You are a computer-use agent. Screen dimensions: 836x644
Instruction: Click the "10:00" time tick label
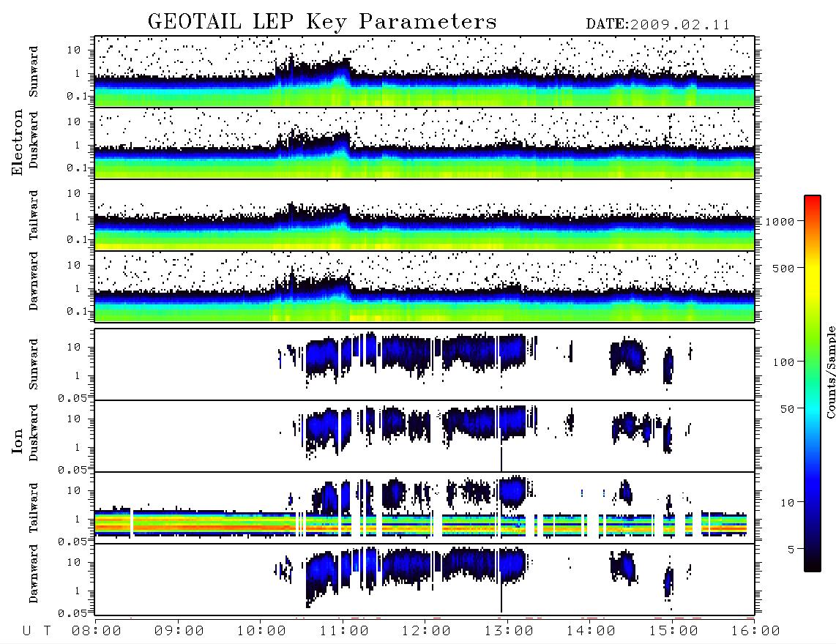point(261,632)
